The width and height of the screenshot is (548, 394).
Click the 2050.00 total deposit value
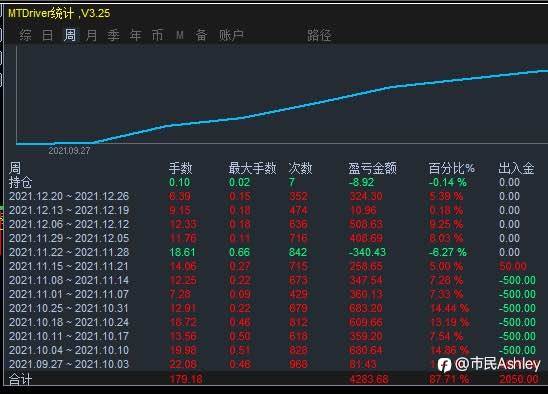519,379
